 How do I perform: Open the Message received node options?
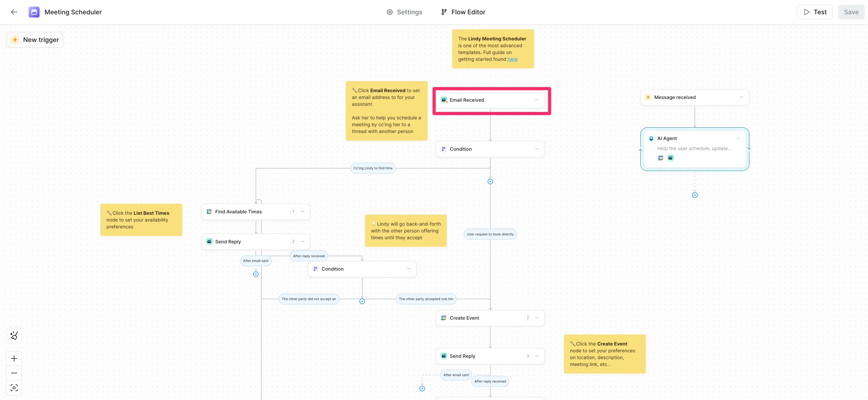pyautogui.click(x=741, y=97)
